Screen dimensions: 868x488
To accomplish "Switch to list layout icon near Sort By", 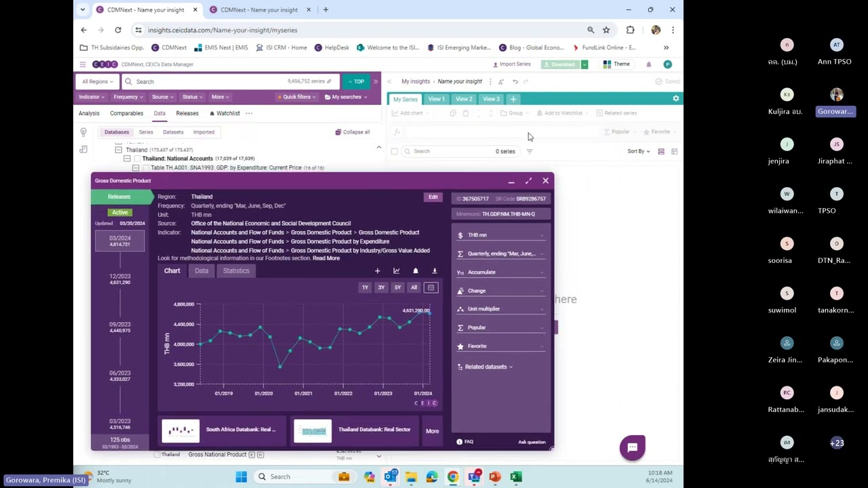I will (661, 151).
